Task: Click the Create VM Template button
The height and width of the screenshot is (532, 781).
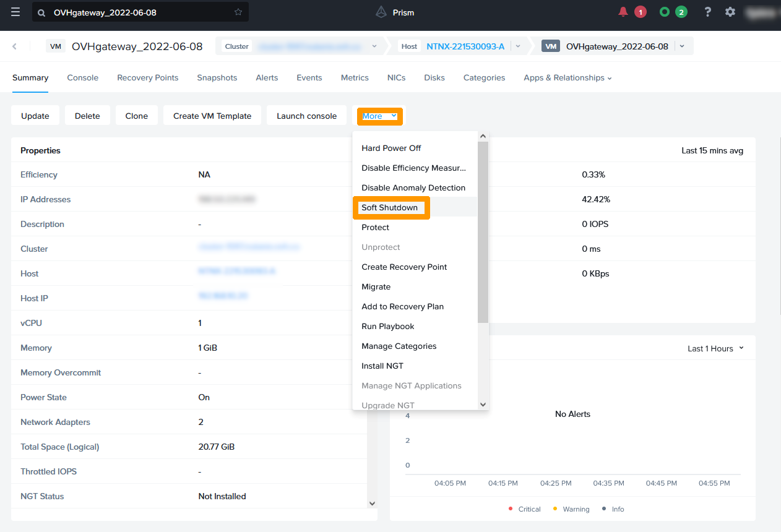Action: point(212,116)
